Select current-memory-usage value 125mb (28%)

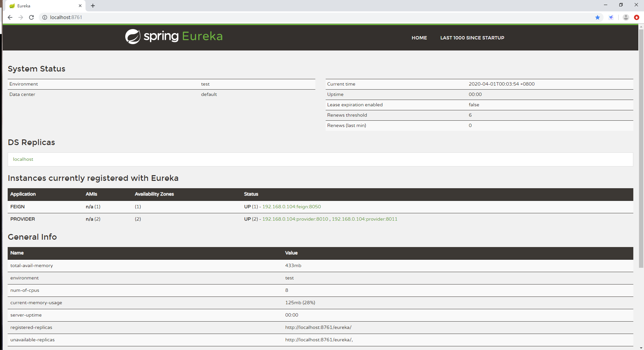pyautogui.click(x=300, y=303)
